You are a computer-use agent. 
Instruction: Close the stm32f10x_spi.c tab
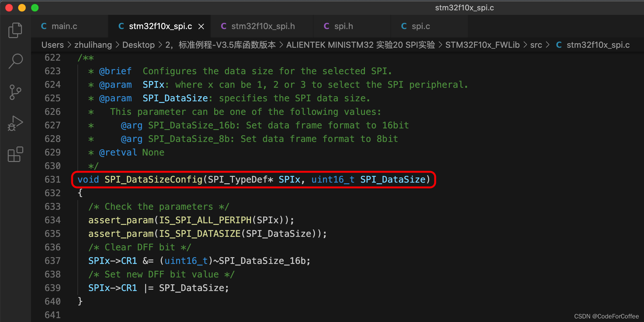point(201,26)
